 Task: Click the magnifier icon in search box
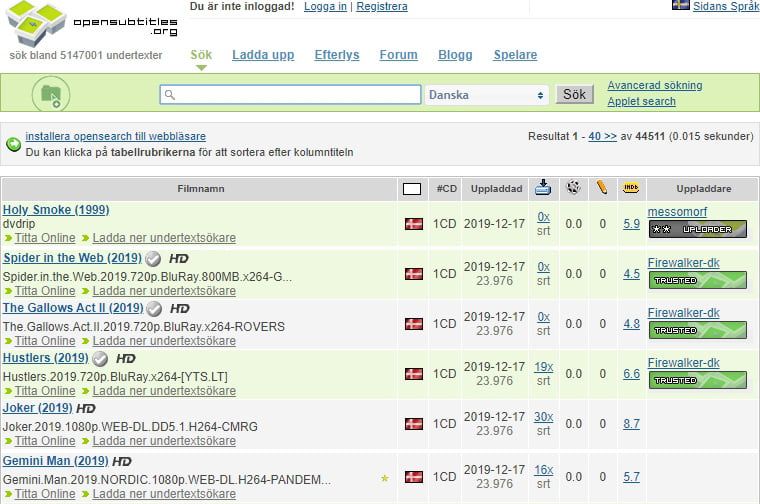click(x=170, y=94)
